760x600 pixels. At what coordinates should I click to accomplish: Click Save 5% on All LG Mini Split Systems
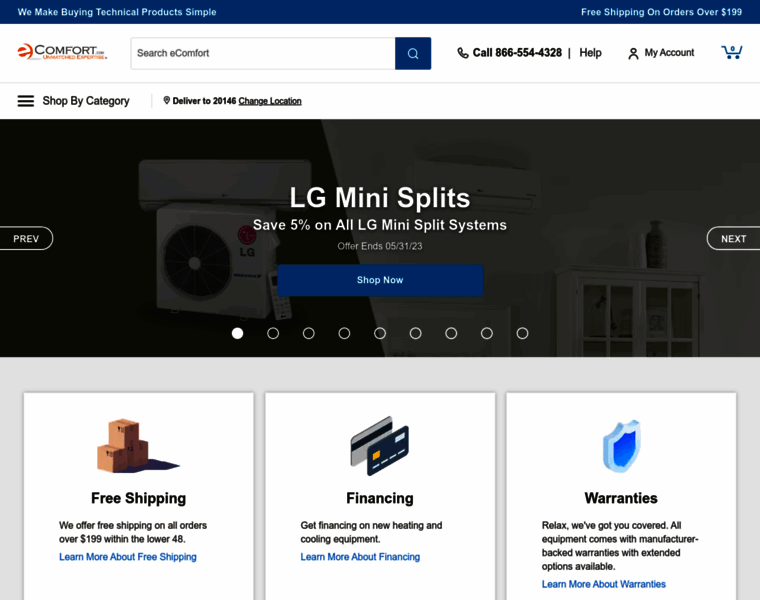(x=380, y=225)
